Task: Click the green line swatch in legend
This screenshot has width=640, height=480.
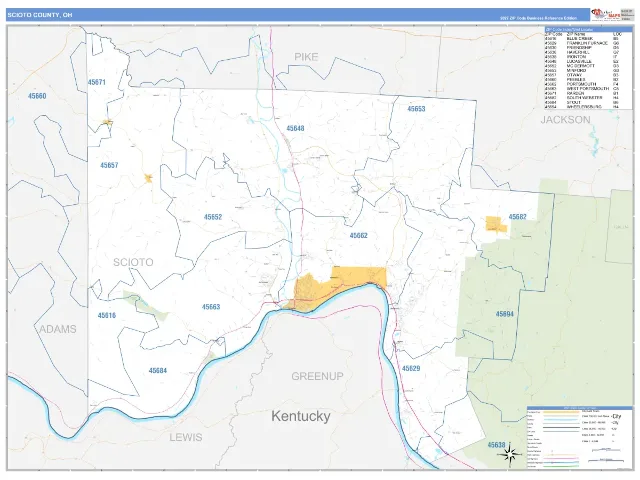Action: 561,466
